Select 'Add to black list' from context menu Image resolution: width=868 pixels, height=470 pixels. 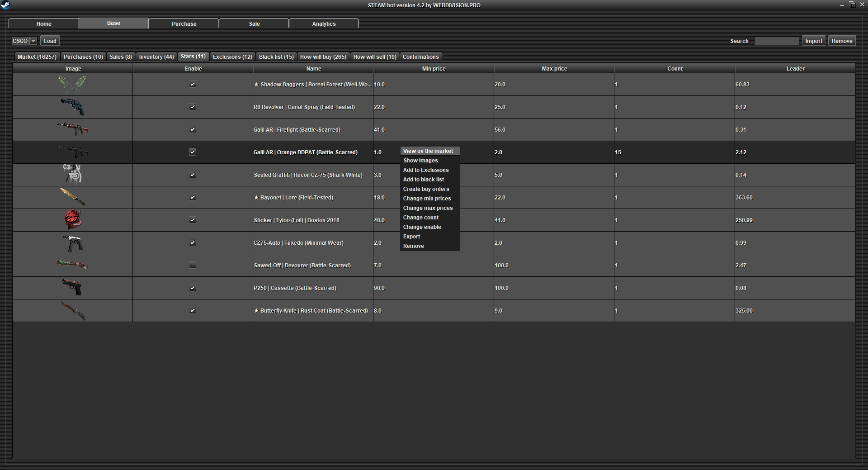(424, 180)
